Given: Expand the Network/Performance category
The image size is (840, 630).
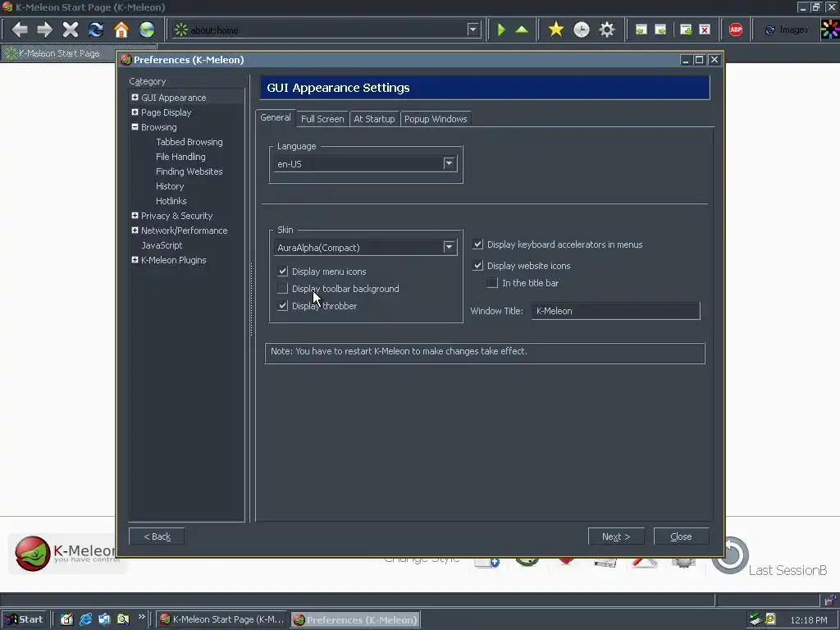Looking at the screenshot, I should click(x=135, y=231).
